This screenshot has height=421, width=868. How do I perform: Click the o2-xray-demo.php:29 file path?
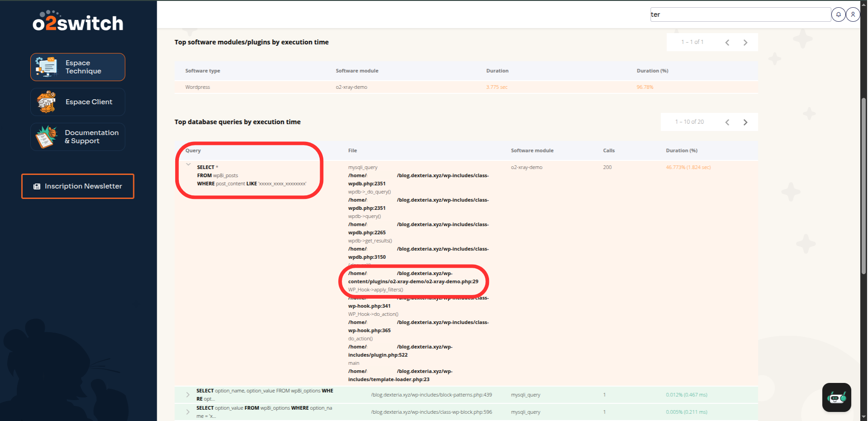(413, 277)
